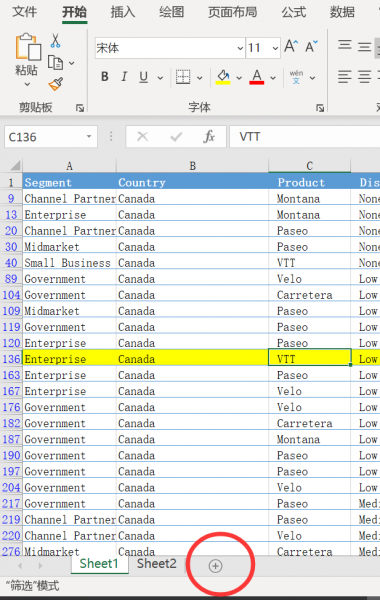Align text left
This screenshot has height=600, width=380.
(x=344, y=77)
